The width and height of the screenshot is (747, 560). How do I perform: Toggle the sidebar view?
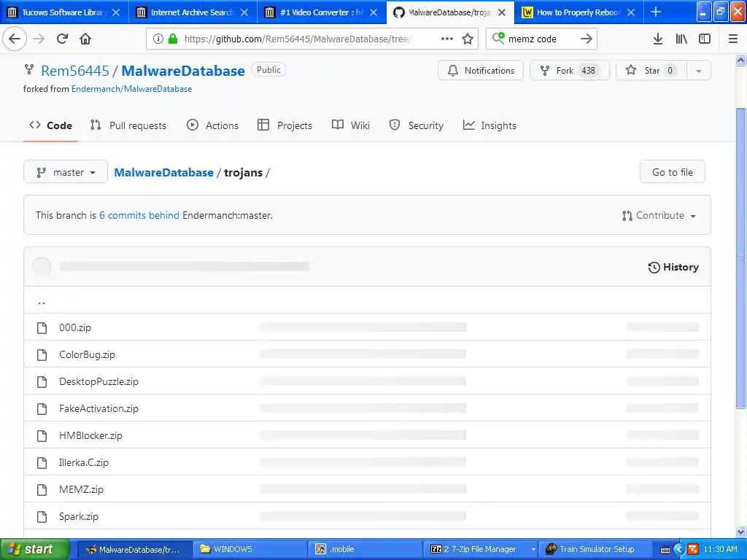tap(705, 39)
